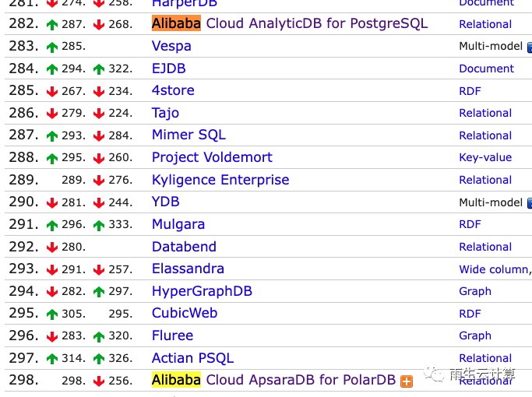Click the green up arrow before 314 in Actian PSQL row

click(52, 359)
